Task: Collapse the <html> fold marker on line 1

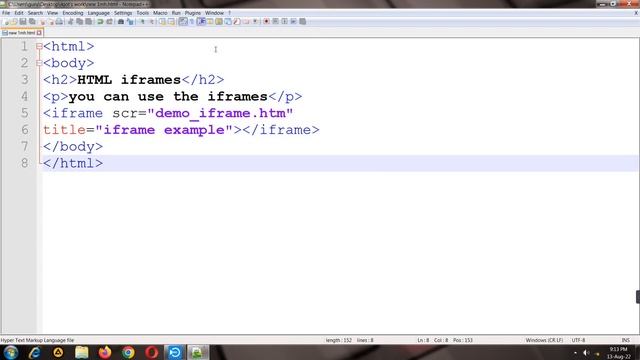Action: tap(39, 47)
